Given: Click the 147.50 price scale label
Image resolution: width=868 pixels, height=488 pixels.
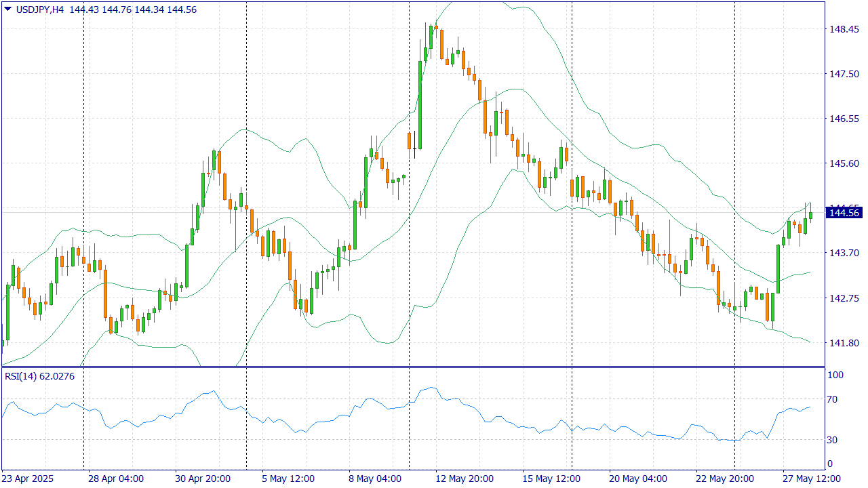Looking at the screenshot, I should 844,74.
